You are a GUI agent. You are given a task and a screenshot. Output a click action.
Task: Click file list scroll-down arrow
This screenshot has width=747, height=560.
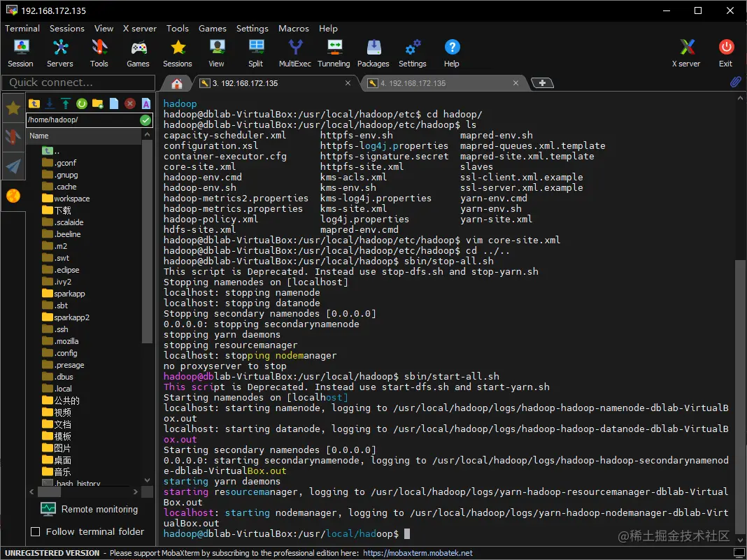click(x=147, y=480)
